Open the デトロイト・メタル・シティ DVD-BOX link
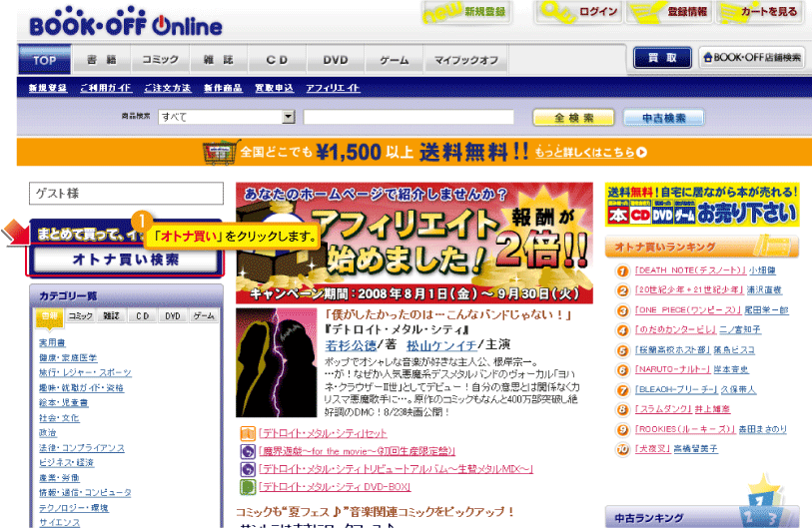This screenshot has height=528, width=812. click(x=335, y=487)
